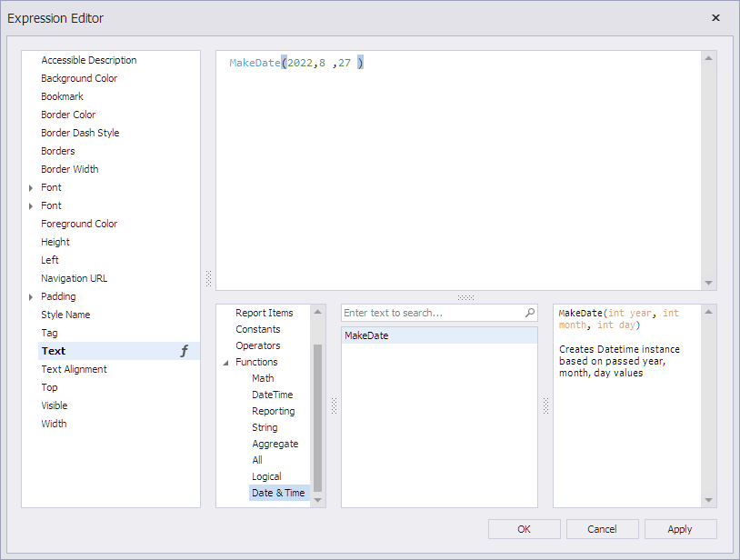Select the Text Alignment property

point(74,369)
